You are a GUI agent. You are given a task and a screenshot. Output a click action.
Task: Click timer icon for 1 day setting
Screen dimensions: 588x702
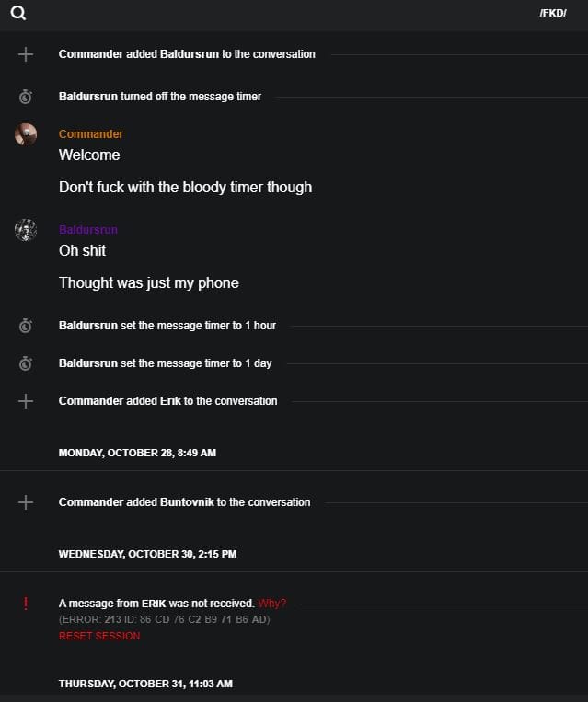click(x=26, y=363)
